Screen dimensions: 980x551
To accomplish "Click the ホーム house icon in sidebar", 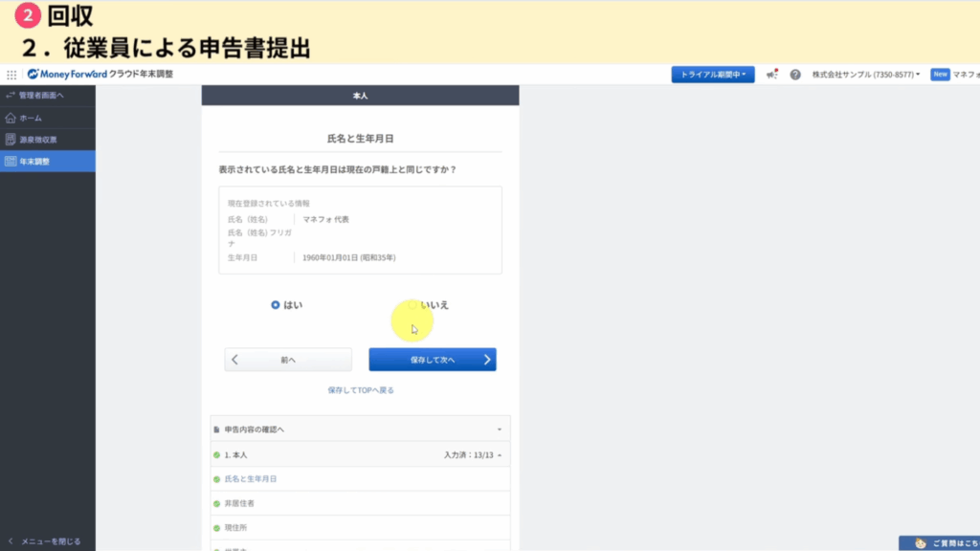I will click(x=11, y=118).
